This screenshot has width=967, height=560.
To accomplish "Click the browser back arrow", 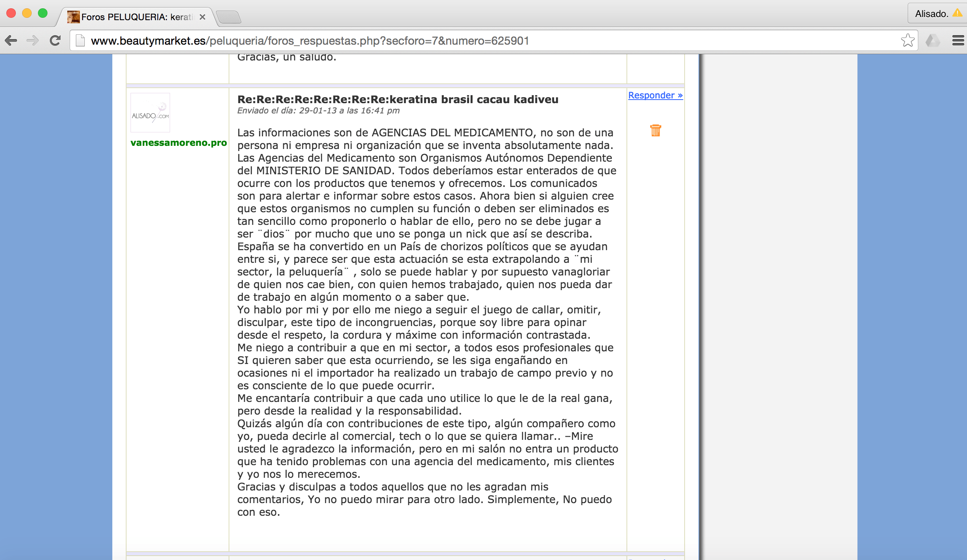I will click(x=11, y=40).
